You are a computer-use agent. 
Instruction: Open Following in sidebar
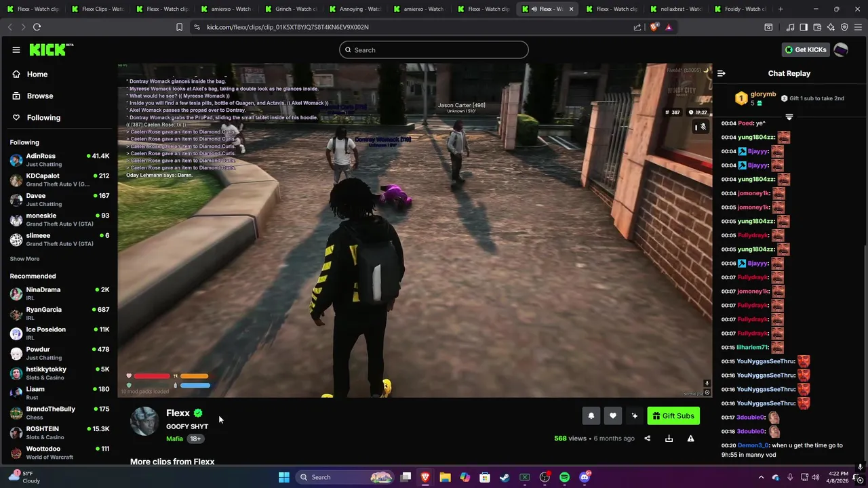pyautogui.click(x=43, y=117)
